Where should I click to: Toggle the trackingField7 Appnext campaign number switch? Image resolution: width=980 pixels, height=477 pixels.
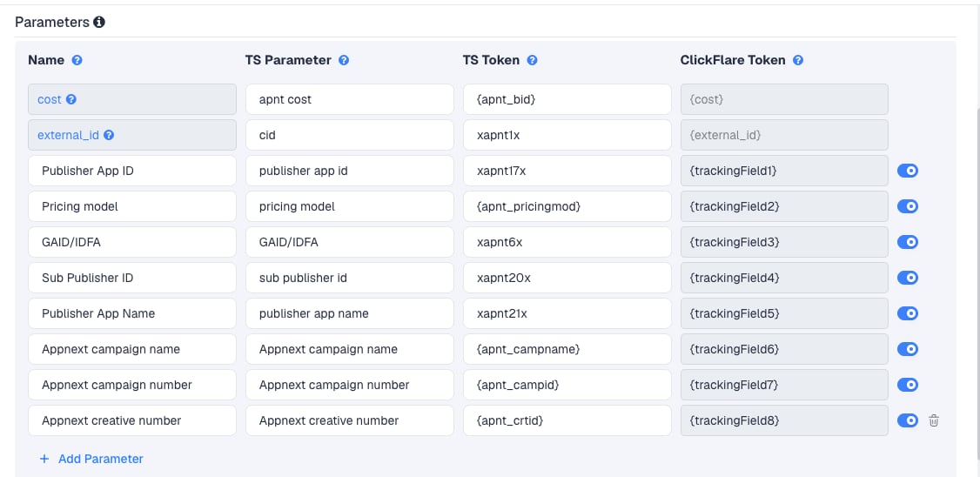908,385
